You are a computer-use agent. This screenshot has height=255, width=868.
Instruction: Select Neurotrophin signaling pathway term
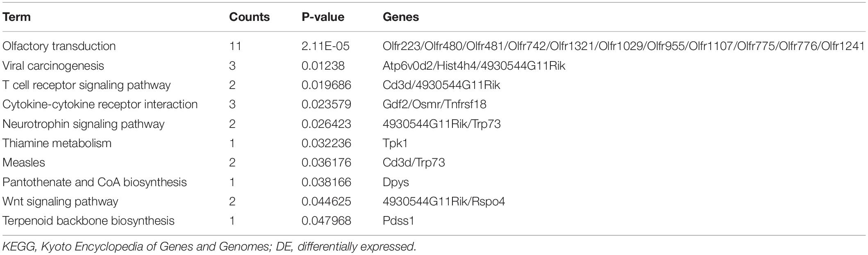[x=84, y=124]
